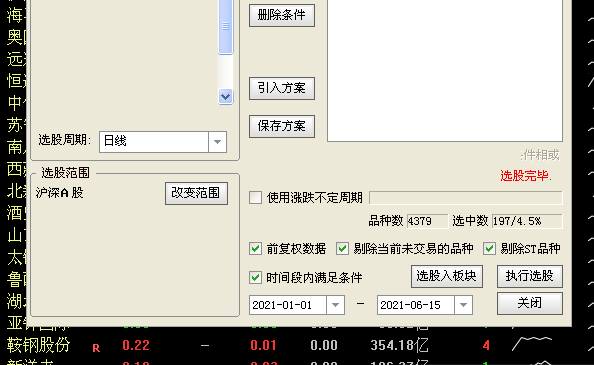This screenshot has width=594, height=365.
Task: Open 引入方案 to import a scheme
Action: (281, 88)
